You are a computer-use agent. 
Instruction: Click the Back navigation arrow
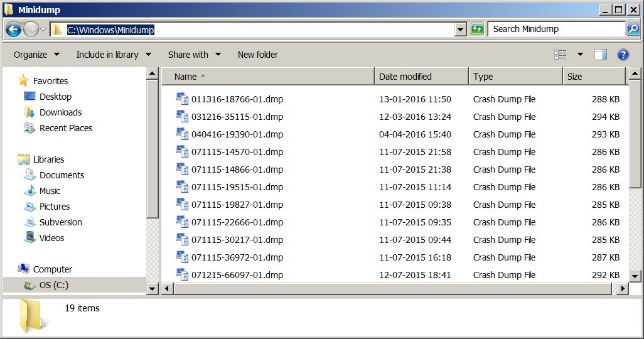tap(13, 30)
